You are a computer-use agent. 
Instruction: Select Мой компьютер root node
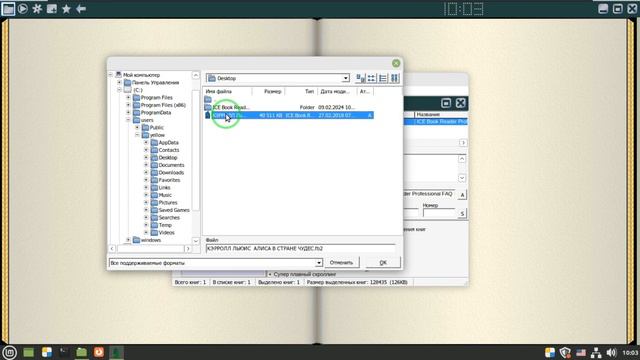pos(141,75)
